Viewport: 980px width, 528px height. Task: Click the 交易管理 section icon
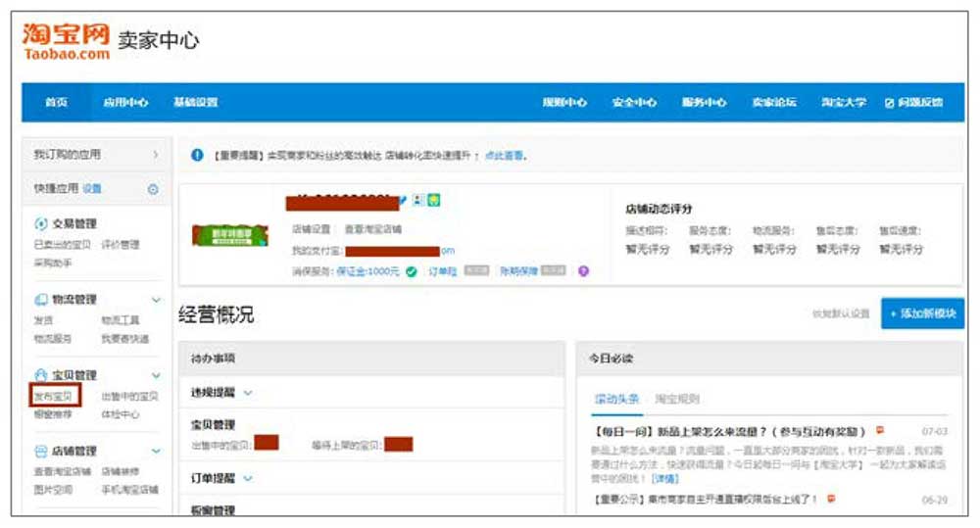point(40,224)
